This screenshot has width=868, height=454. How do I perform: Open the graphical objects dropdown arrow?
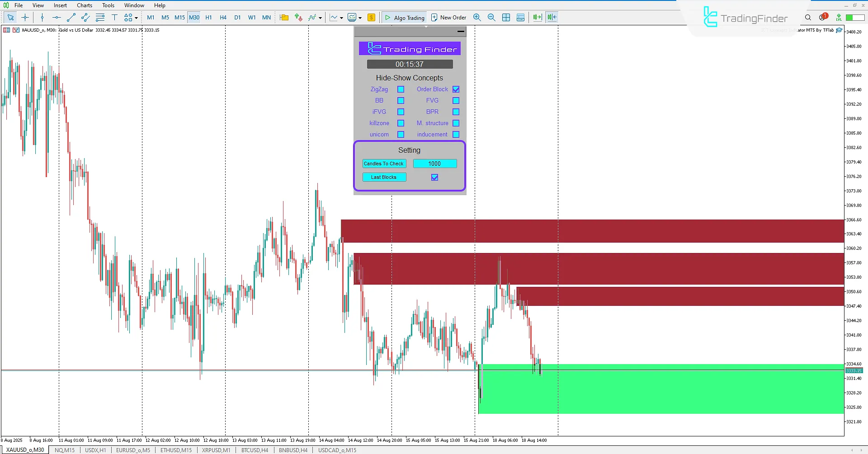137,17
